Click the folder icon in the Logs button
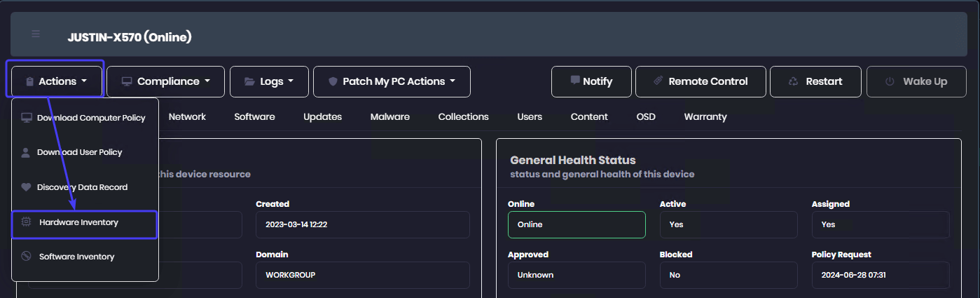Viewport: 980px width, 298px height. pyautogui.click(x=249, y=81)
